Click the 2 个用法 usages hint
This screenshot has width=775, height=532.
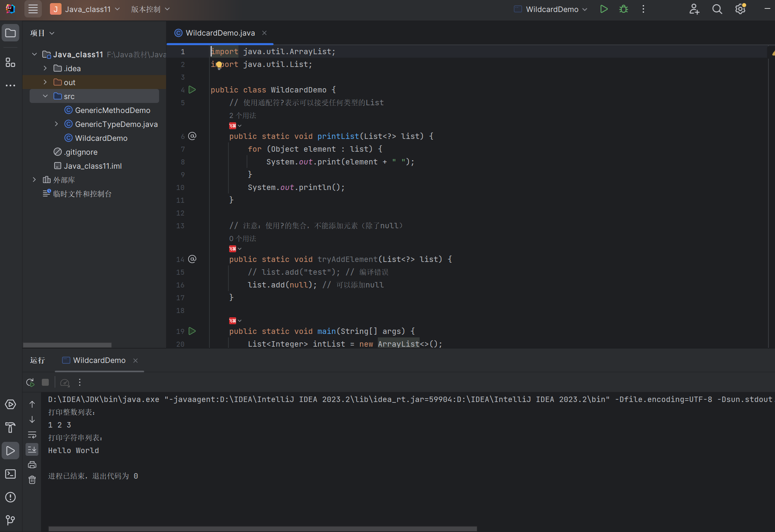[x=243, y=115]
